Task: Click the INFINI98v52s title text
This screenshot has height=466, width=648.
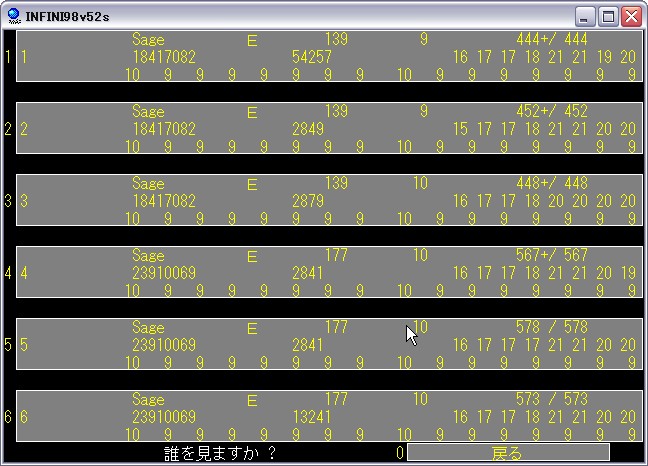Action: 67,17
